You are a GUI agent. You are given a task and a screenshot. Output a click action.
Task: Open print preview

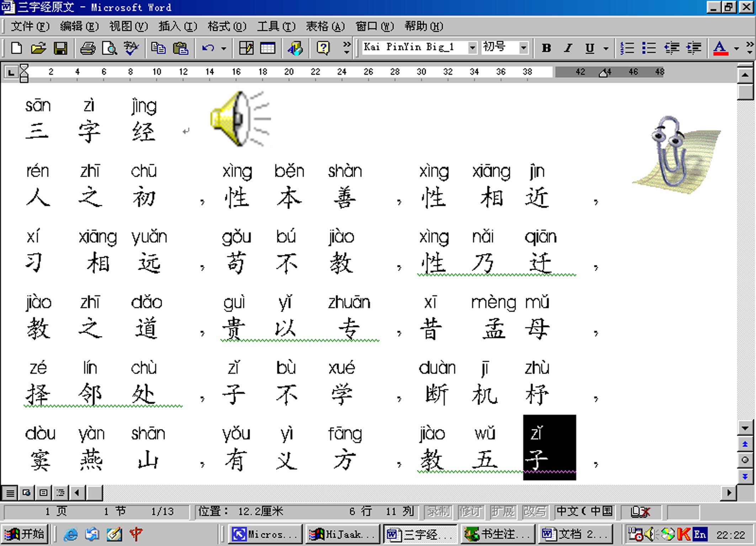(110, 48)
